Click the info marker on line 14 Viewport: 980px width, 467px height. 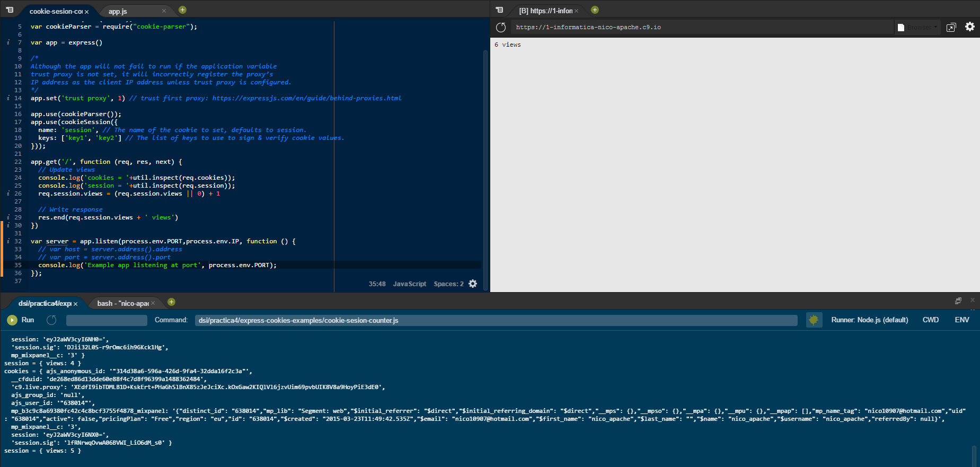point(8,98)
